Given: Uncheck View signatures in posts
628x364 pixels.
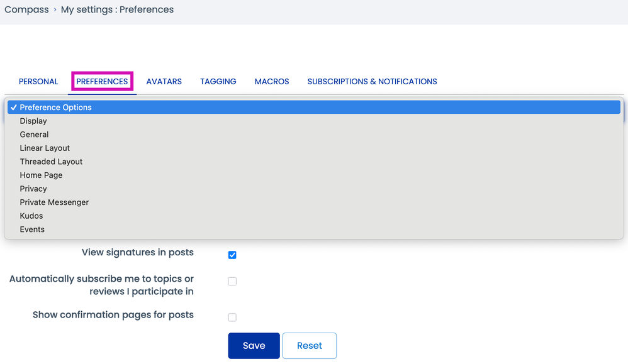Looking at the screenshot, I should pyautogui.click(x=232, y=255).
